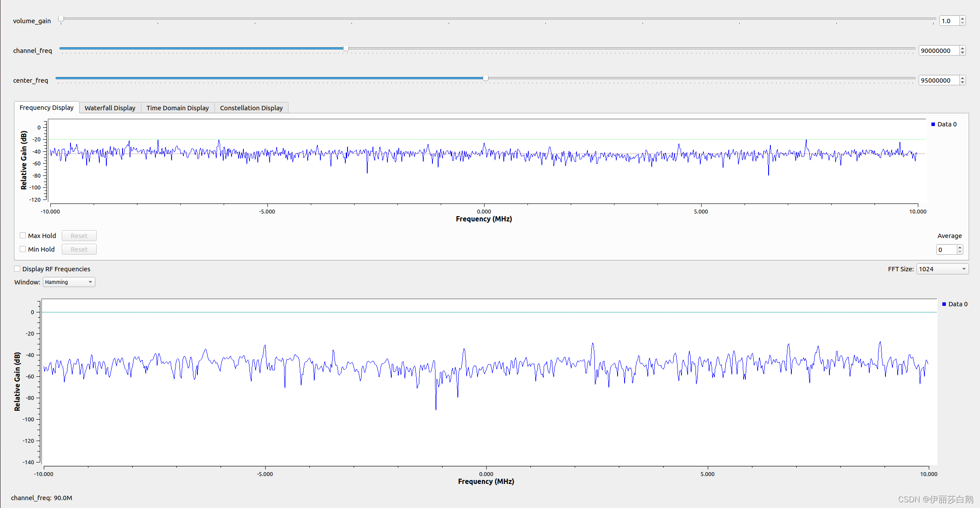Click the center_freq slider handle
The height and width of the screenshot is (508, 980).
click(x=485, y=78)
